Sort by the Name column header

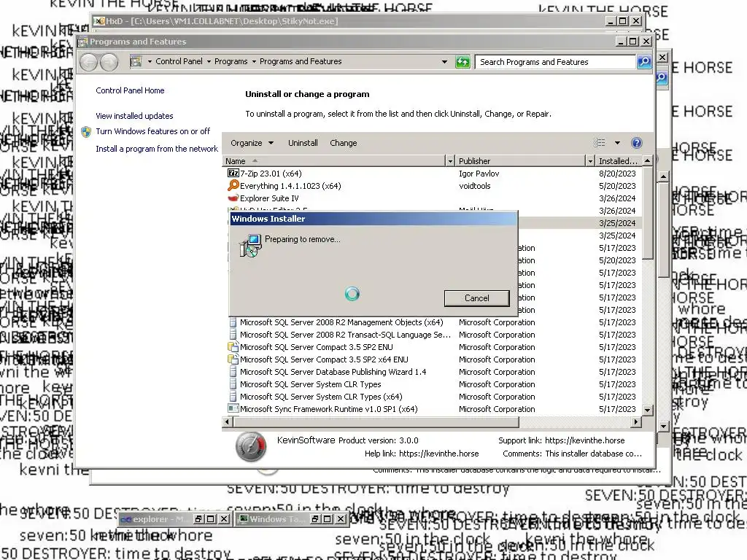(x=333, y=161)
